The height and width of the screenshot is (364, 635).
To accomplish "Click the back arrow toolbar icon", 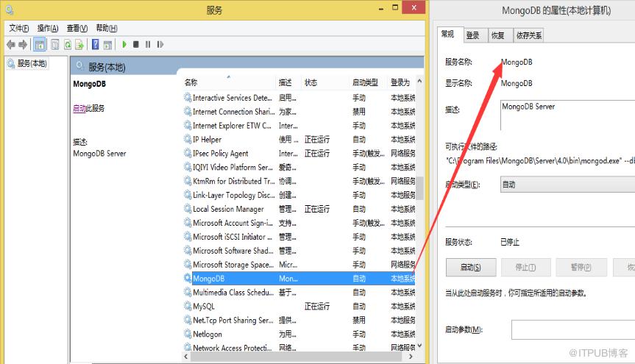I will coord(11,45).
